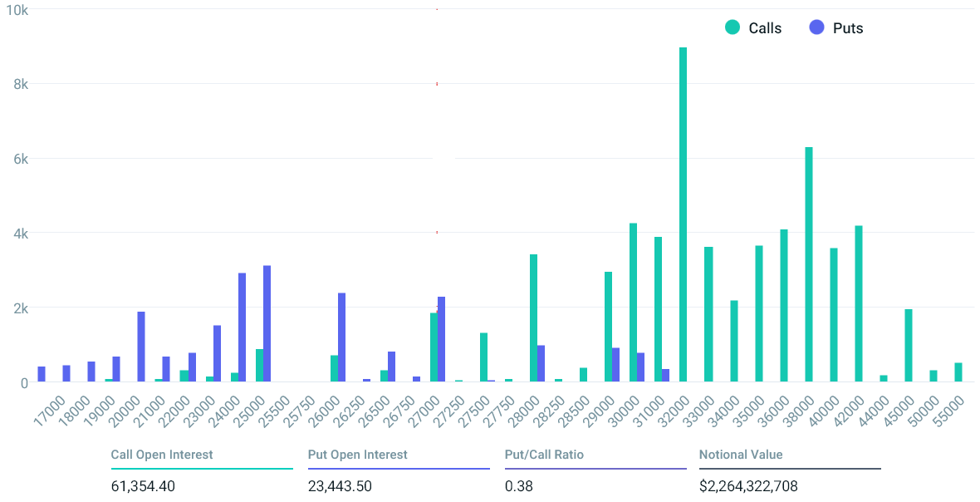Click the call bar at strike 38000

[809, 264]
